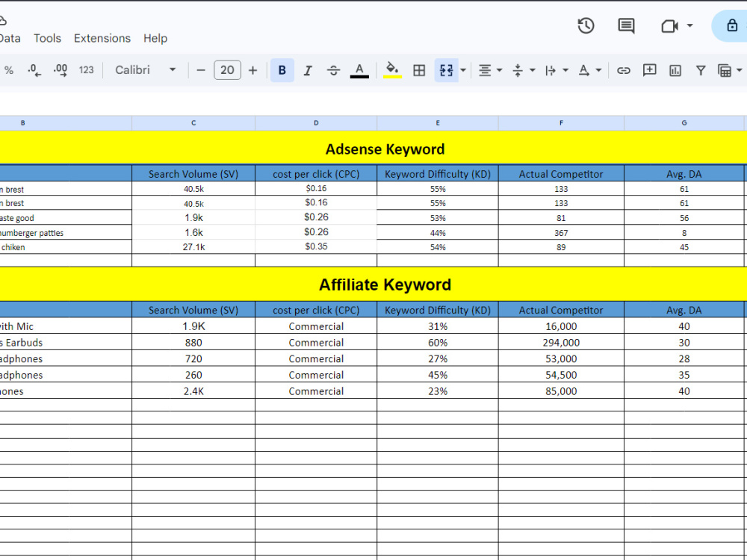
Task: Select the 16,000 actual competitor cell
Action: point(561,326)
